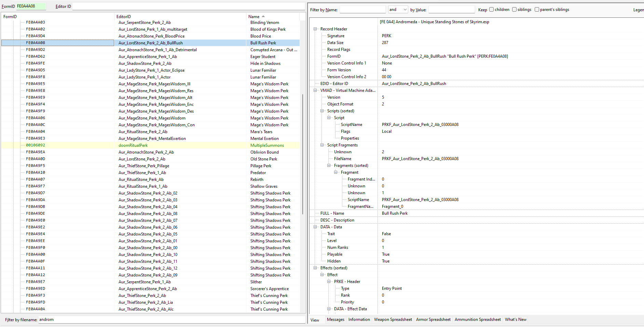Image resolution: width=644 pixels, height=327 pixels.
Task: Select the DATA - Effect Data row
Action: [x=477, y=309]
